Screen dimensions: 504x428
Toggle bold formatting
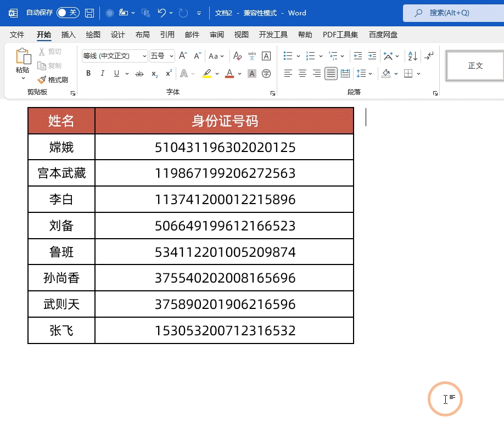(x=88, y=74)
